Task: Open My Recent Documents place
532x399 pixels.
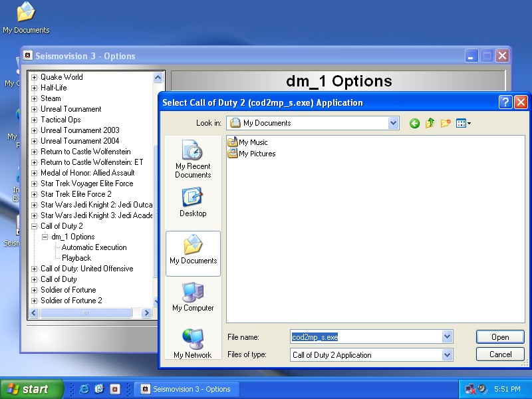Action: pyautogui.click(x=193, y=160)
